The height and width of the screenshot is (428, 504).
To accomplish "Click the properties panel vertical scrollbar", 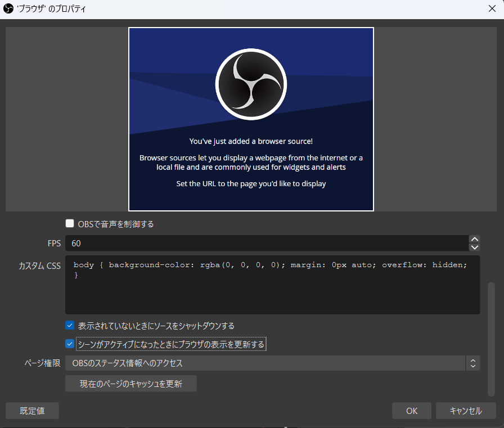I will click(x=491, y=339).
